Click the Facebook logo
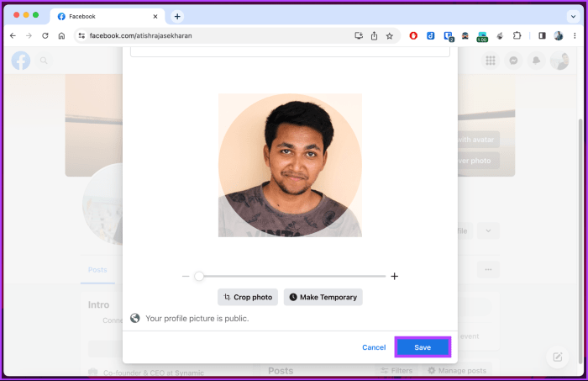The height and width of the screenshot is (381, 588). 21,61
